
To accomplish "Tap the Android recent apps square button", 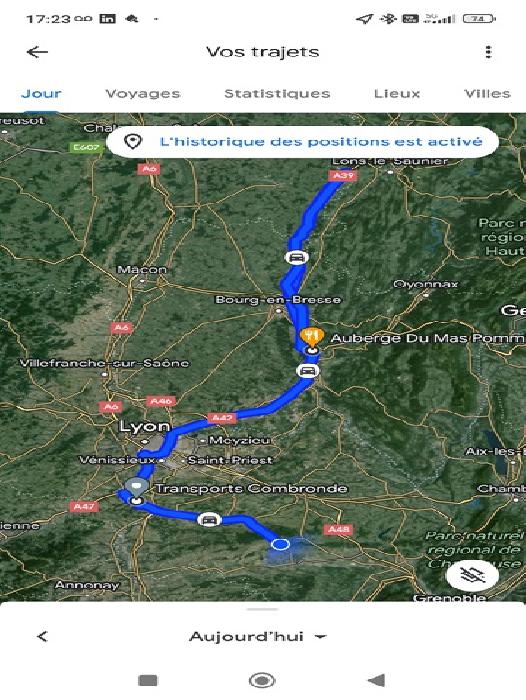I will tap(148, 680).
